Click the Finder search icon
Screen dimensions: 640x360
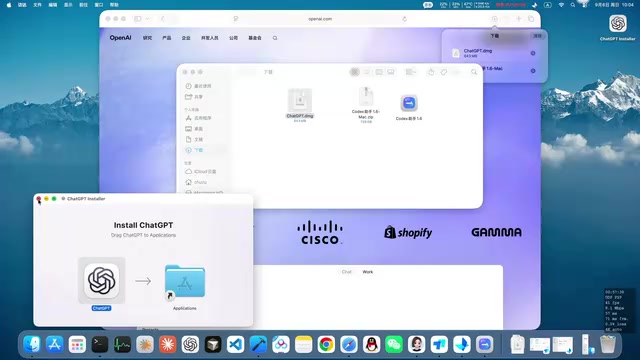click(x=474, y=72)
